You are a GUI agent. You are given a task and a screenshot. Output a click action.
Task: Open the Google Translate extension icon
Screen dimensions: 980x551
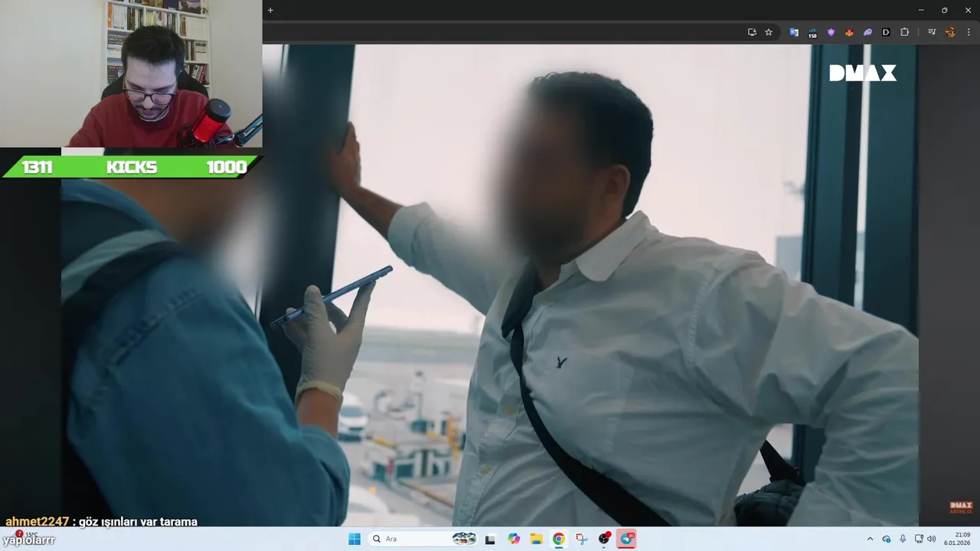[x=794, y=32]
